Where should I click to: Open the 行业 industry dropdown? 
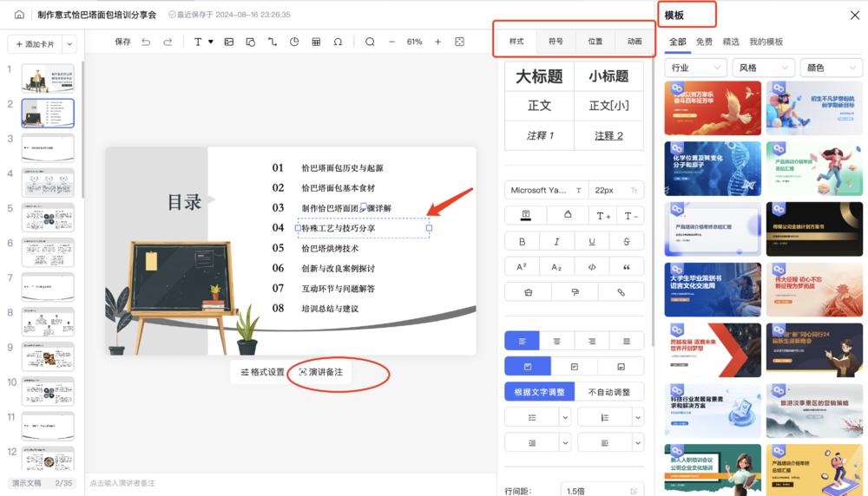pyautogui.click(x=695, y=68)
